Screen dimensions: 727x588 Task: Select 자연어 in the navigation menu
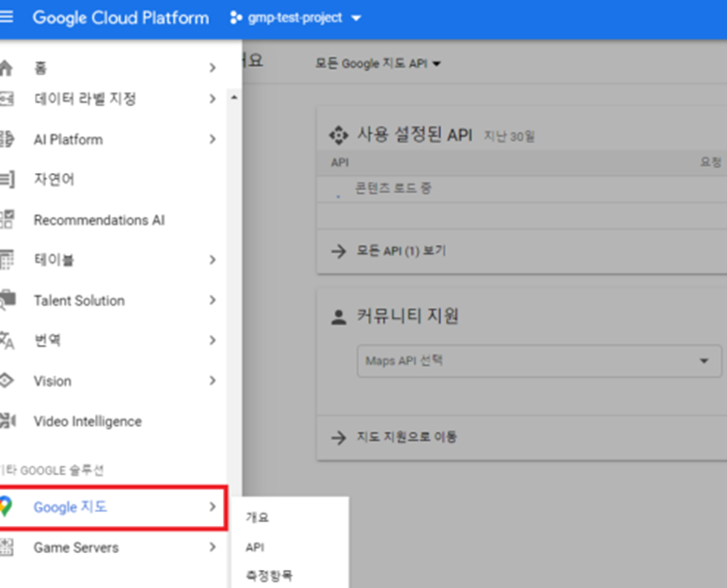tap(55, 179)
